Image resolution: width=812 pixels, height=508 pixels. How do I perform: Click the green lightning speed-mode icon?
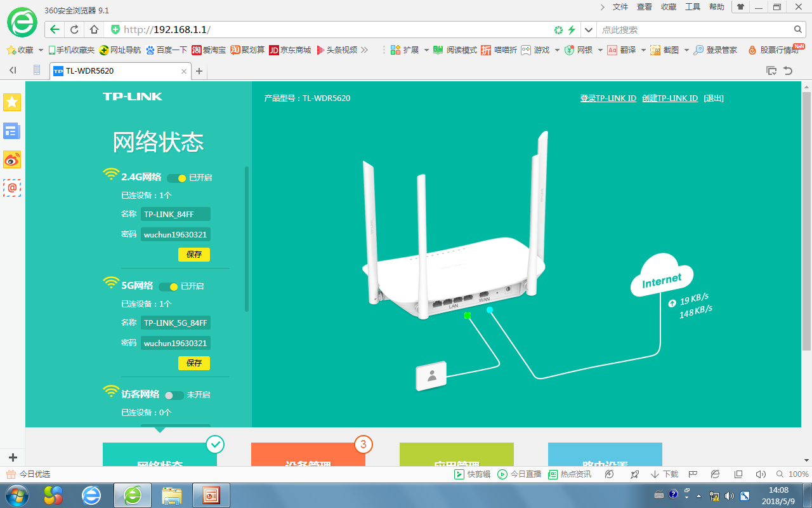(571, 30)
